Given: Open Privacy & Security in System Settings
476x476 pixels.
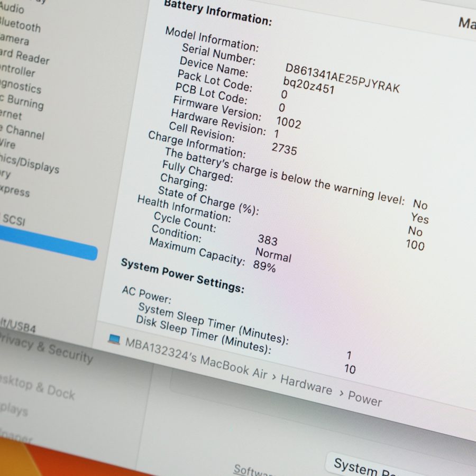Looking at the screenshot, I should coord(47,349).
